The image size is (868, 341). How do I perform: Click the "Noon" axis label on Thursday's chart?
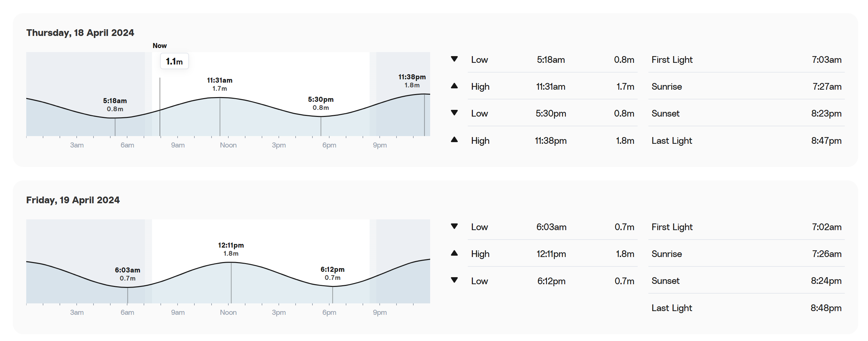[x=228, y=145]
